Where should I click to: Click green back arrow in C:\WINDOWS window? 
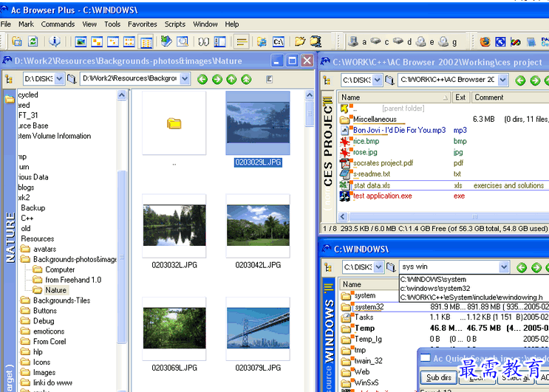tap(522, 268)
